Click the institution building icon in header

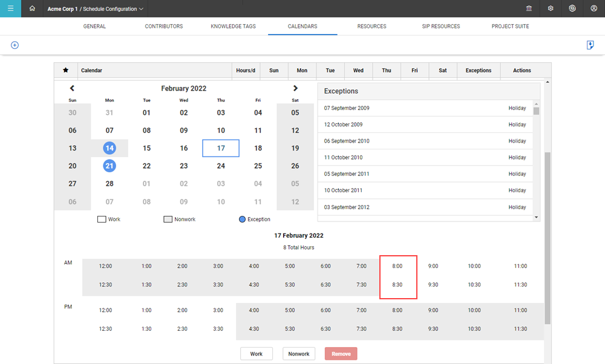click(x=529, y=8)
